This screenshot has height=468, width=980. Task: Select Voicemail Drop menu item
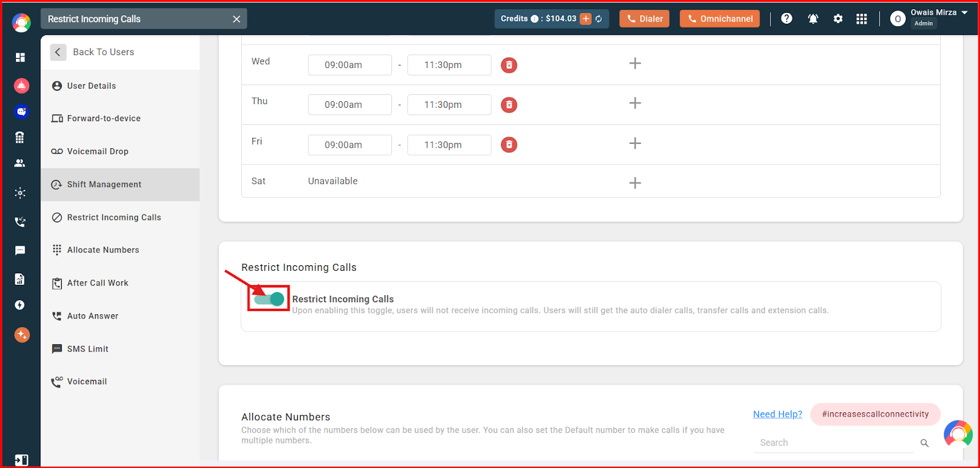(x=120, y=151)
